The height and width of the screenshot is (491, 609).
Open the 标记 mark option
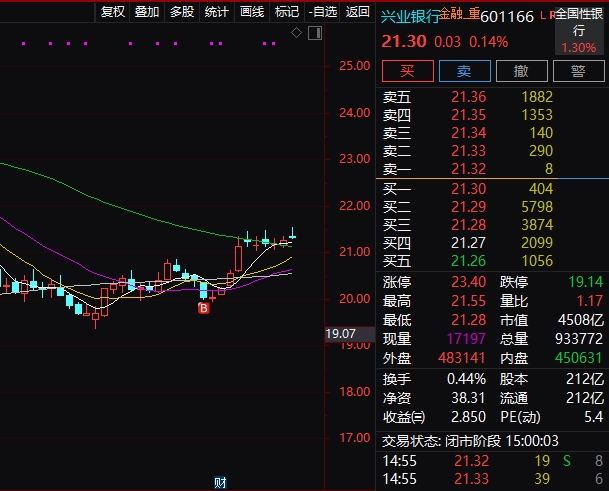pos(287,12)
